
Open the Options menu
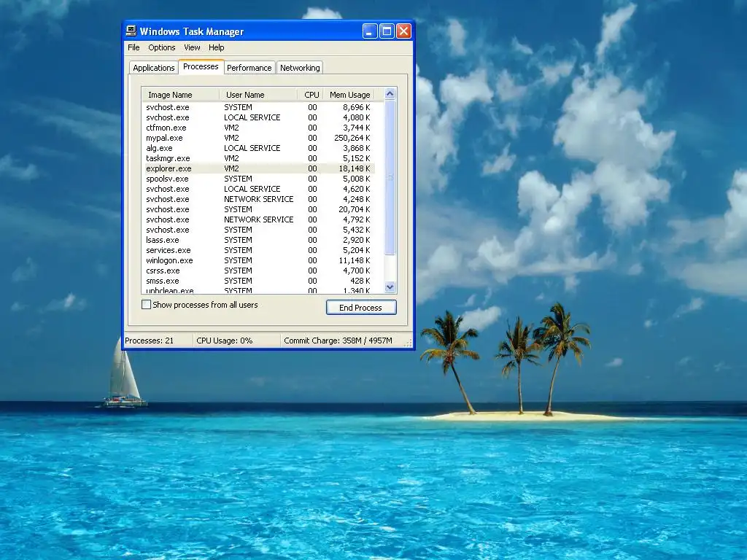161,47
